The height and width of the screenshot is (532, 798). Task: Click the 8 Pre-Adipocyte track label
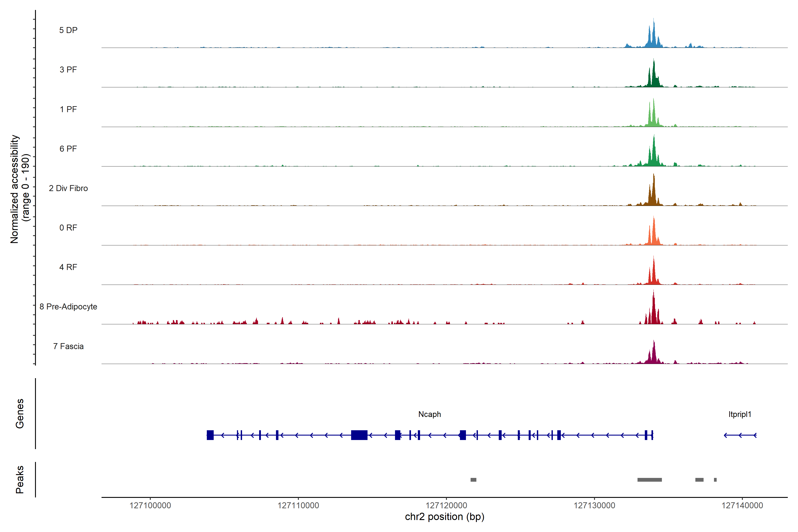click(x=68, y=307)
